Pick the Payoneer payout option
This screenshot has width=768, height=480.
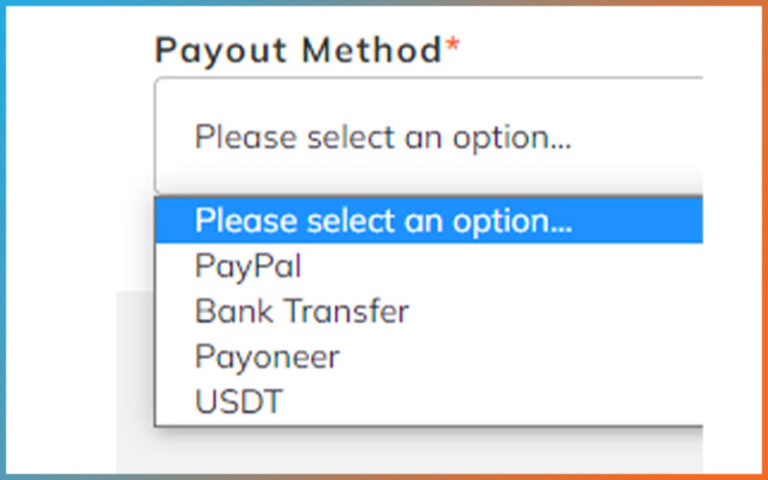tap(267, 356)
